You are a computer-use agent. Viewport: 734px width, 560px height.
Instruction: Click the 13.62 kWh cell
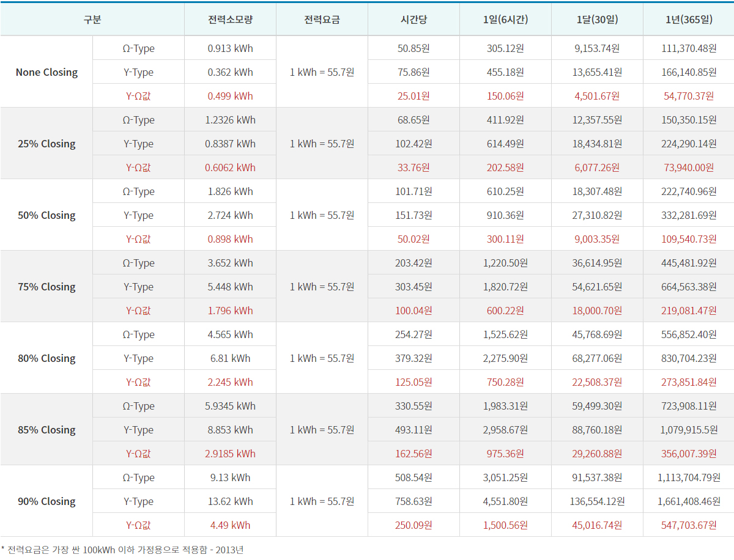(x=230, y=501)
